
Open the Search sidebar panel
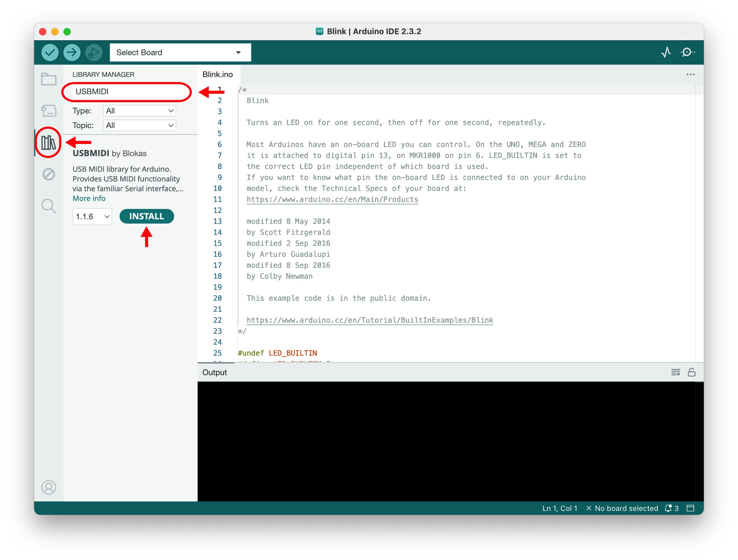click(x=49, y=206)
